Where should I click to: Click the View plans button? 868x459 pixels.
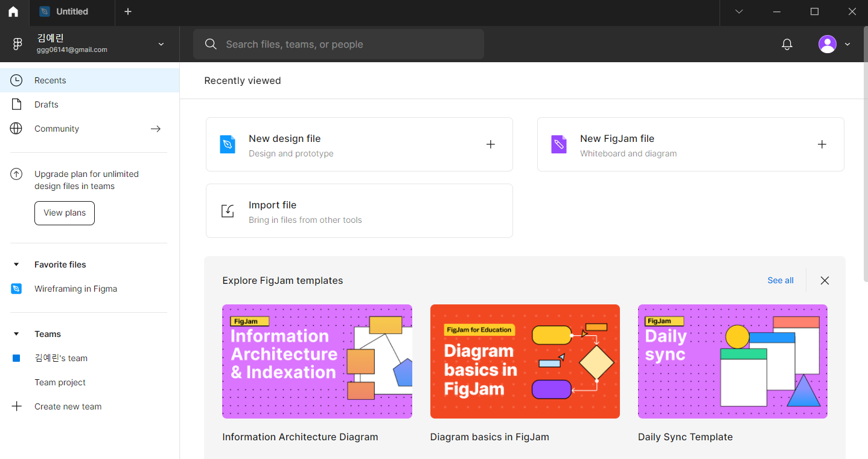point(65,213)
